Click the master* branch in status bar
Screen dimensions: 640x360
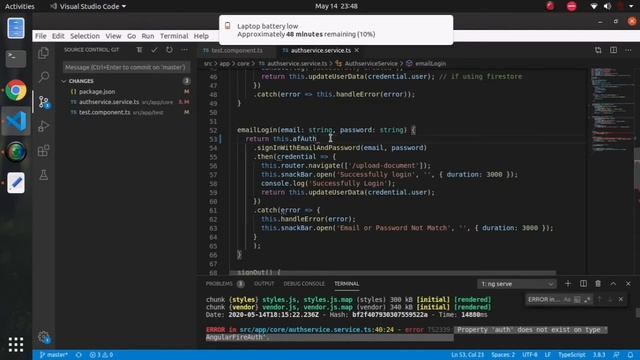click(x=53, y=355)
